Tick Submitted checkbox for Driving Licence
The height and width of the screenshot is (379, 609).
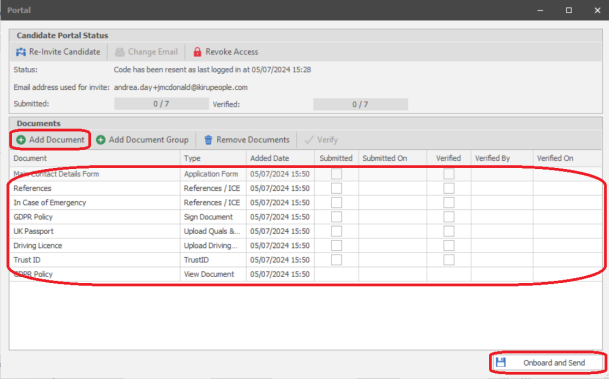[336, 246]
